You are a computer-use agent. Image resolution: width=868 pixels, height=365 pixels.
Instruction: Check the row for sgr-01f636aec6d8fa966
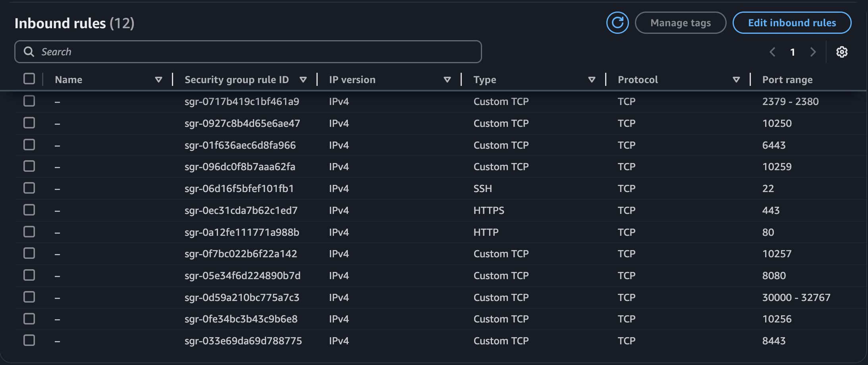pos(29,144)
